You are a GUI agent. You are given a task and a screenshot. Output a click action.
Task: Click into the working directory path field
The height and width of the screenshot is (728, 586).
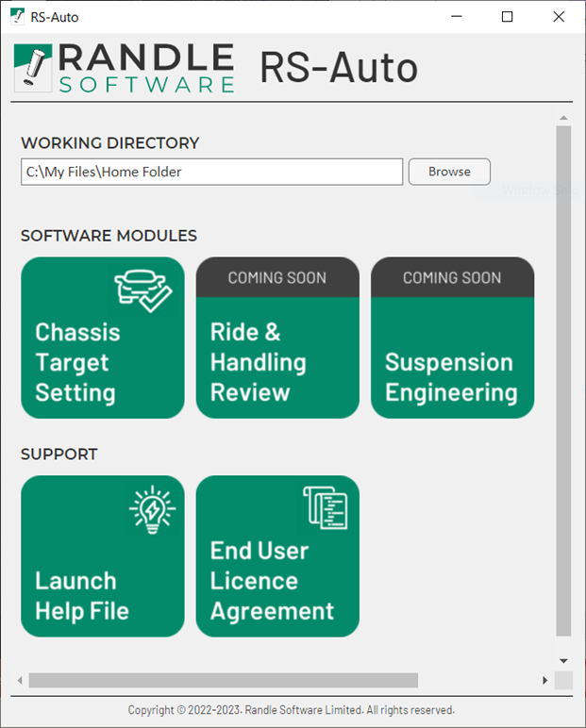[211, 172]
